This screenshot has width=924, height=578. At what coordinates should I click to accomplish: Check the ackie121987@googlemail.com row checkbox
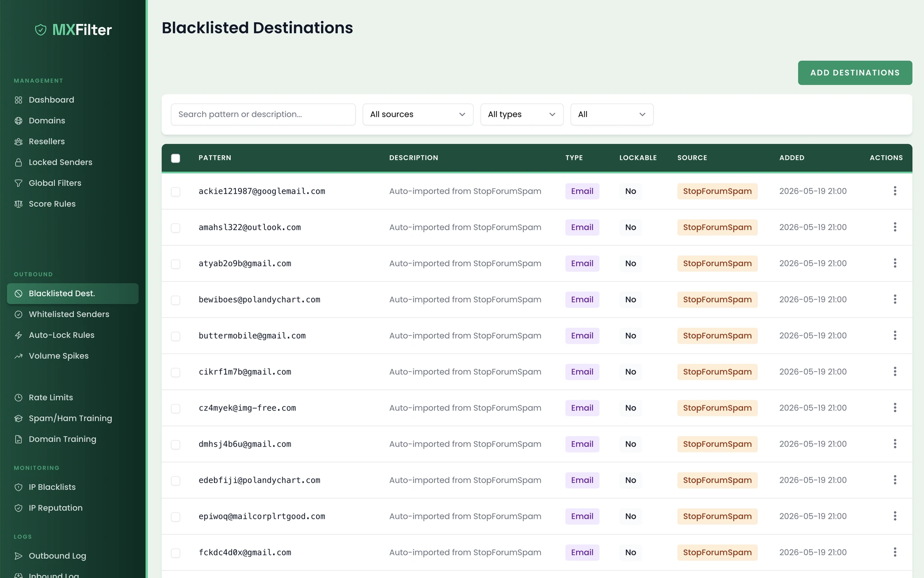tap(176, 192)
